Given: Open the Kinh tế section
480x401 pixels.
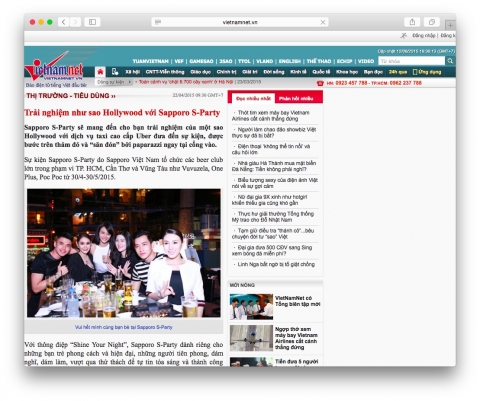Looking at the screenshot, I should click(298, 72).
